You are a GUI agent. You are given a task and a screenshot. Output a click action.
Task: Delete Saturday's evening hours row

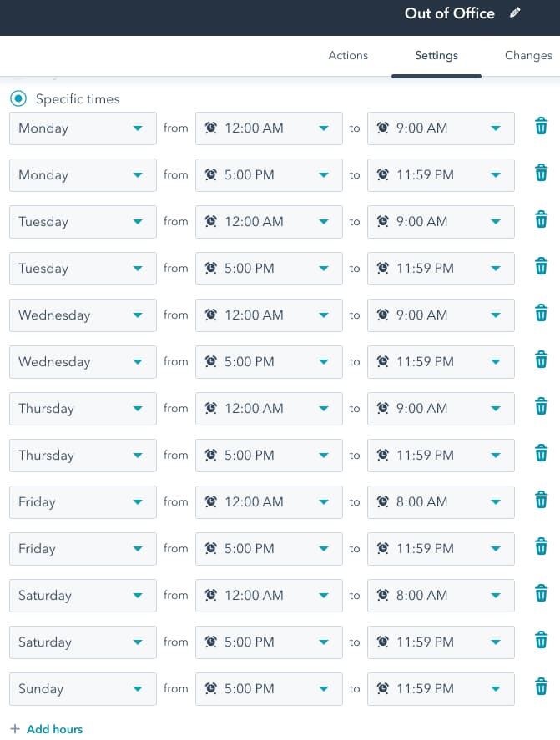pos(541,640)
